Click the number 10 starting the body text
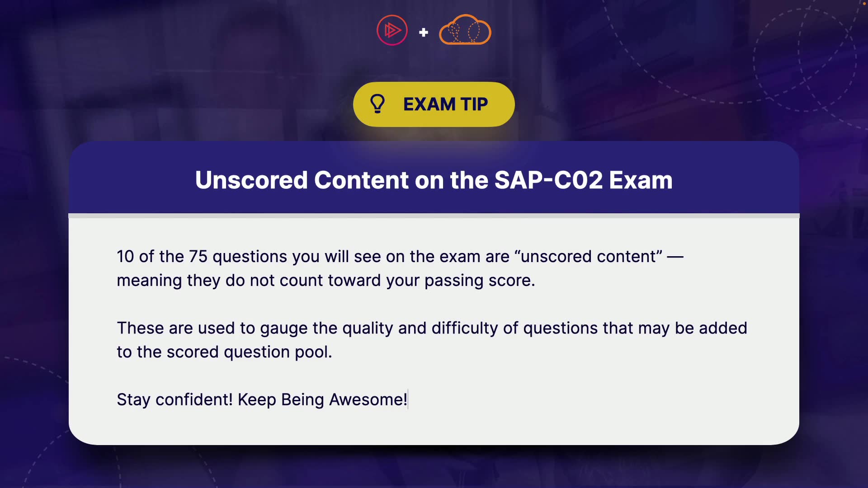This screenshot has height=488, width=868. pyautogui.click(x=125, y=256)
